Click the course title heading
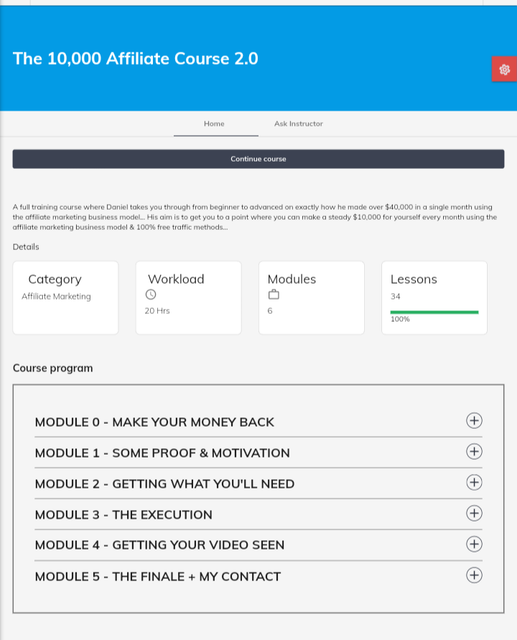Viewport: 517px width, 640px height. [x=135, y=59]
